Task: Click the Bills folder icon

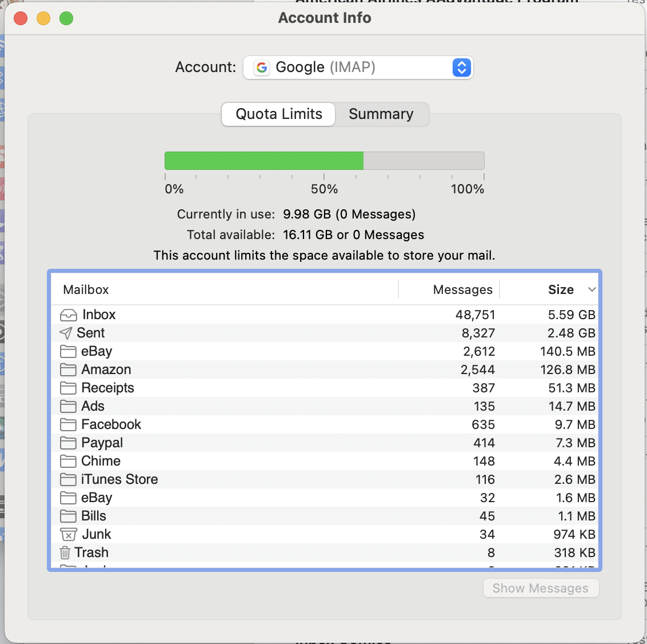Action: pyautogui.click(x=68, y=516)
